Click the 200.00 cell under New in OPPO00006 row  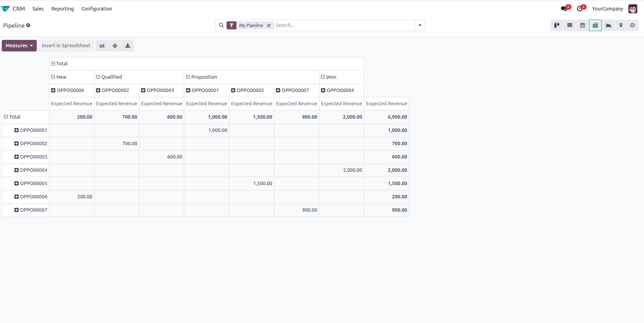(x=72, y=197)
